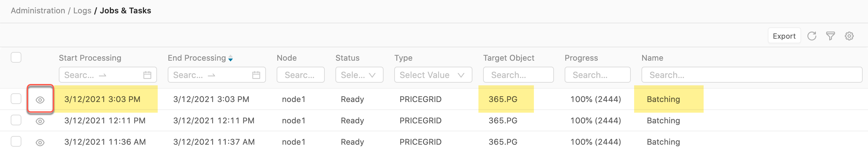Click the Export button
This screenshot has height=152, width=868.
tap(784, 36)
